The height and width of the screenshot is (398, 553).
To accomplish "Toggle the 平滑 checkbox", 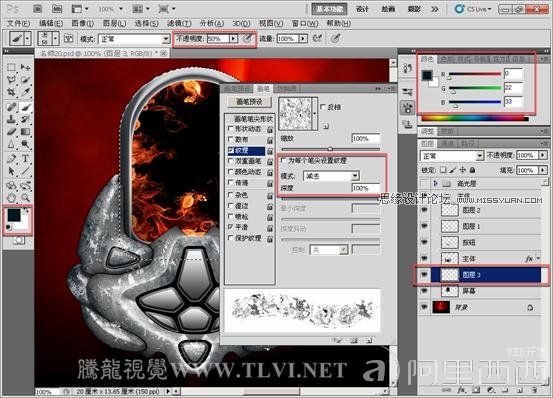I will pyautogui.click(x=231, y=227).
